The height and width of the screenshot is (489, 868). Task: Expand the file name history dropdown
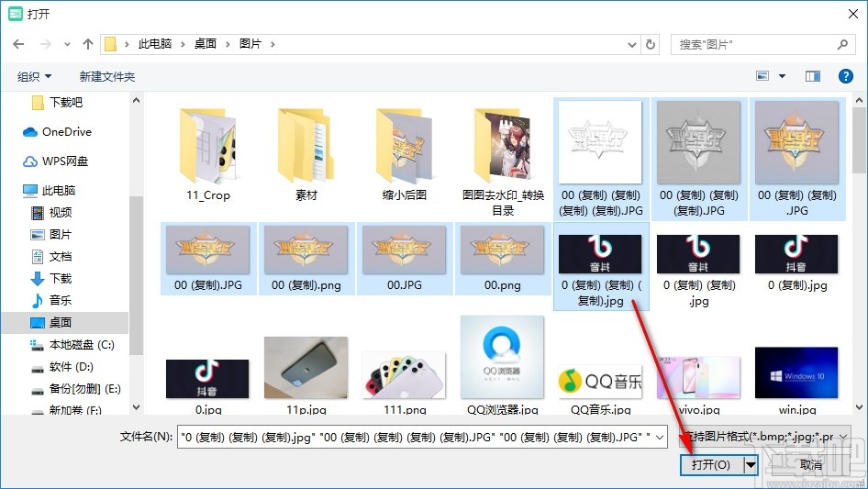[660, 437]
